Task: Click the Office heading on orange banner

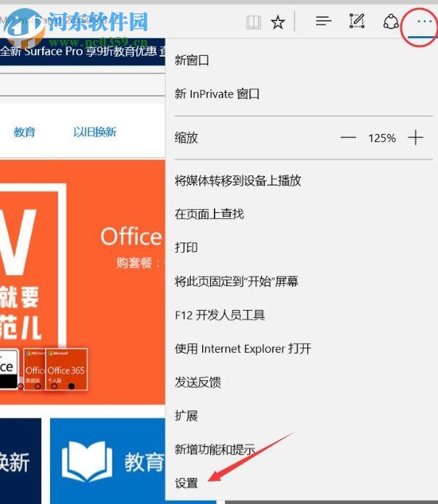Action: (x=131, y=237)
